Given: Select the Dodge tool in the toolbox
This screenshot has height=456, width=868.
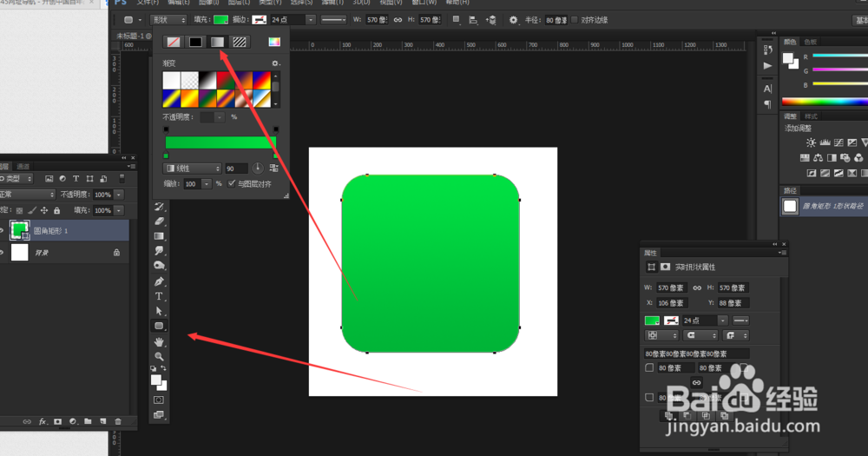Looking at the screenshot, I should tap(160, 266).
